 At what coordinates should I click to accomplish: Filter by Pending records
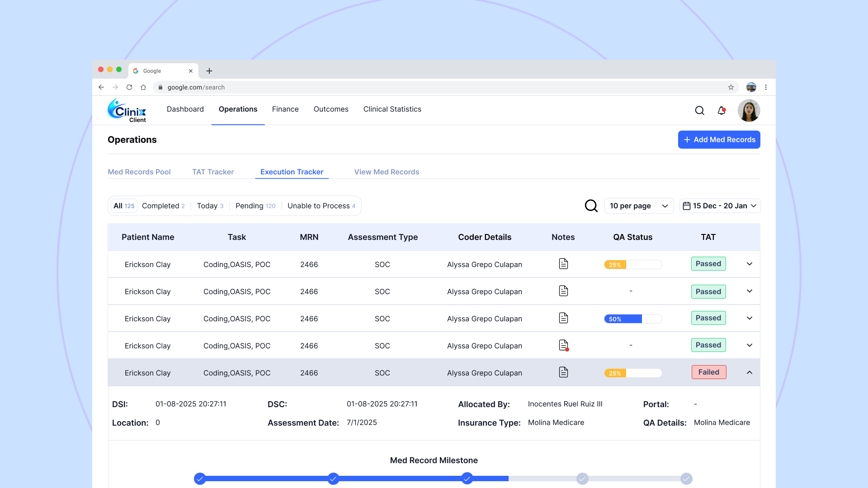point(255,206)
